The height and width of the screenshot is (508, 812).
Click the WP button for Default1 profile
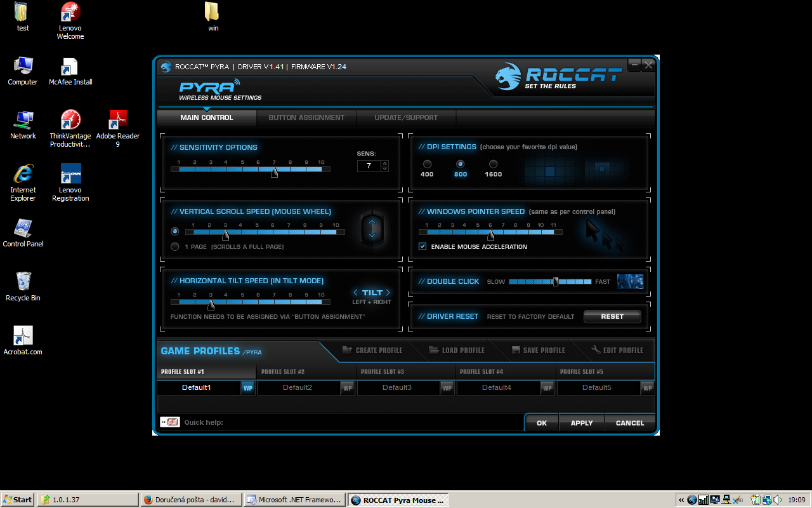click(248, 387)
